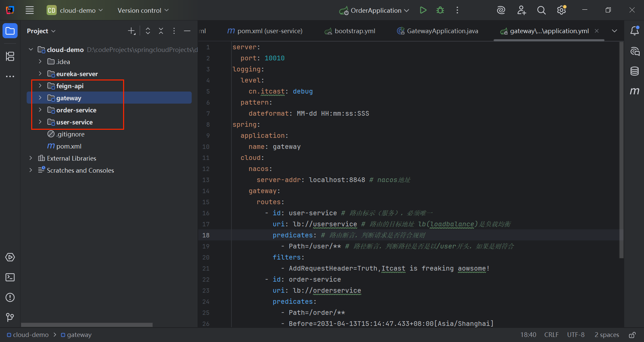
Task: Open the Notifications bell
Action: tap(635, 31)
